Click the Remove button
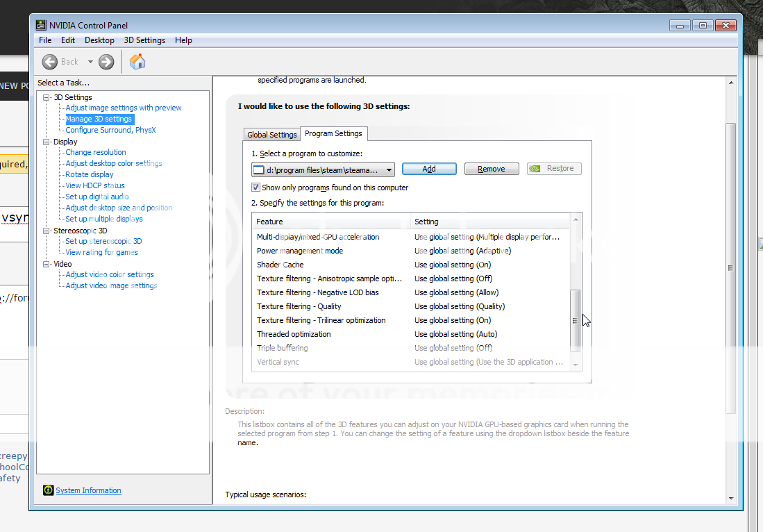763x532 pixels. tap(492, 169)
